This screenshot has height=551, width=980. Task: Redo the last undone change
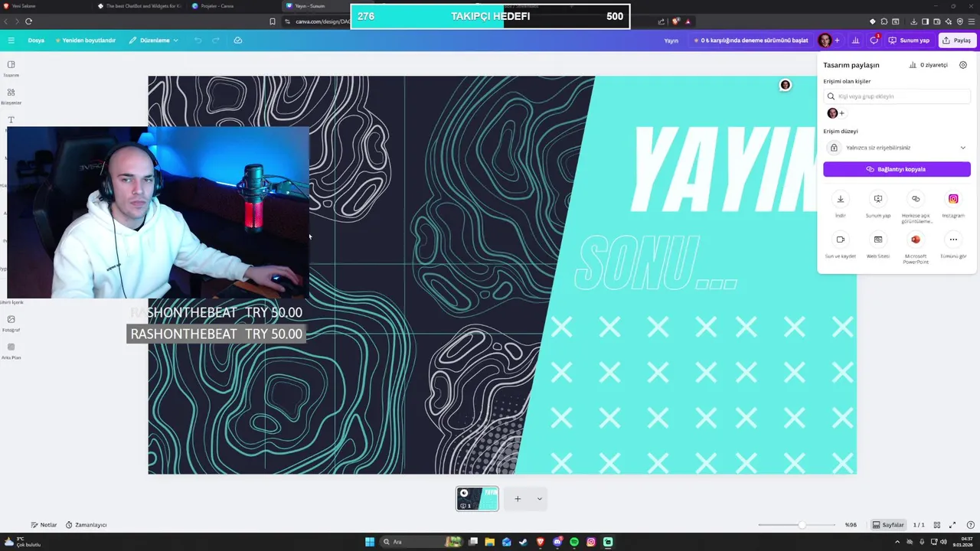[216, 41]
